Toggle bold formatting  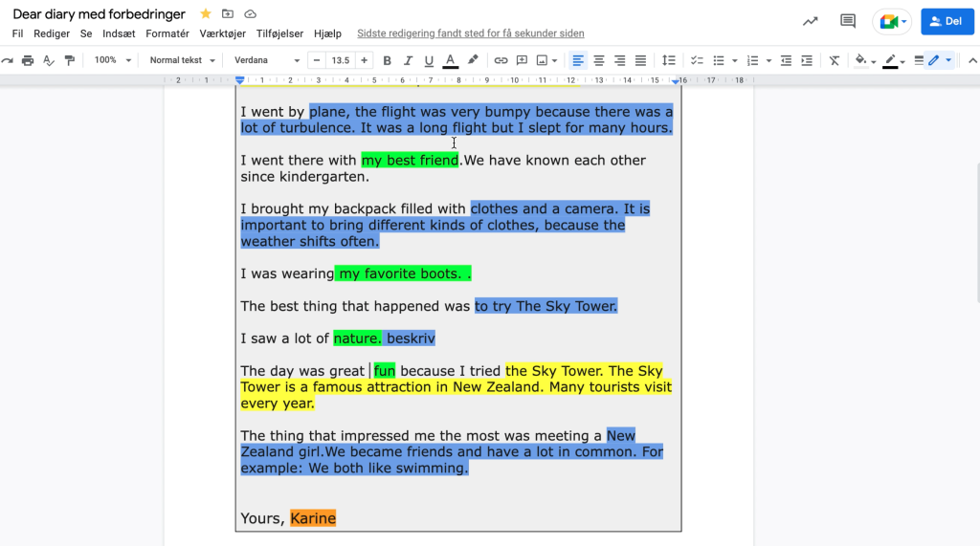[388, 60]
